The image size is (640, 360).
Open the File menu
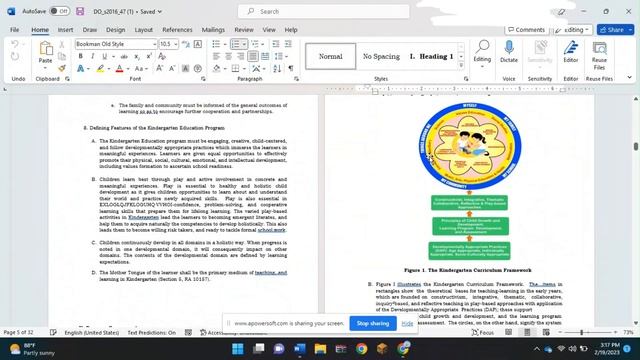[15, 30]
